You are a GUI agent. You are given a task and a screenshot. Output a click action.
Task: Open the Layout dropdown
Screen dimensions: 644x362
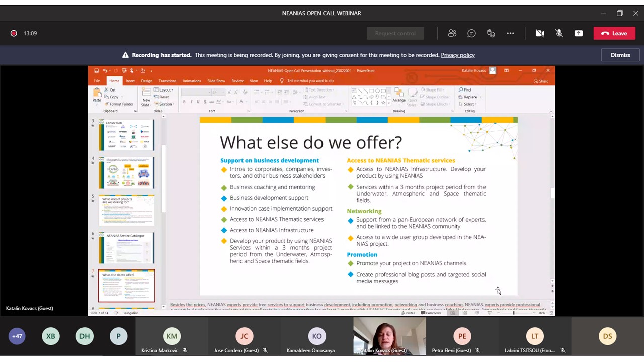(x=165, y=90)
